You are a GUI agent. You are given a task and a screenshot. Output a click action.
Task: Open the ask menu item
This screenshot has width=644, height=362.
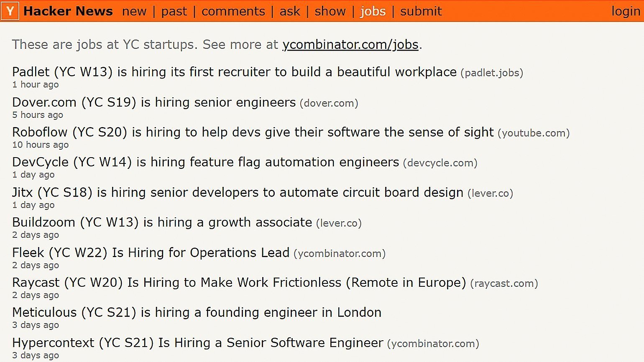(290, 11)
